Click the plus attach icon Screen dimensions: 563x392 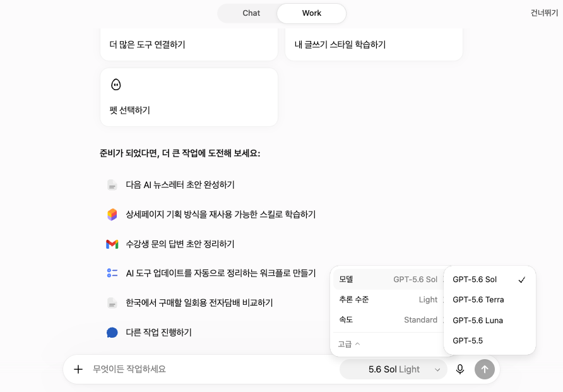coord(78,369)
